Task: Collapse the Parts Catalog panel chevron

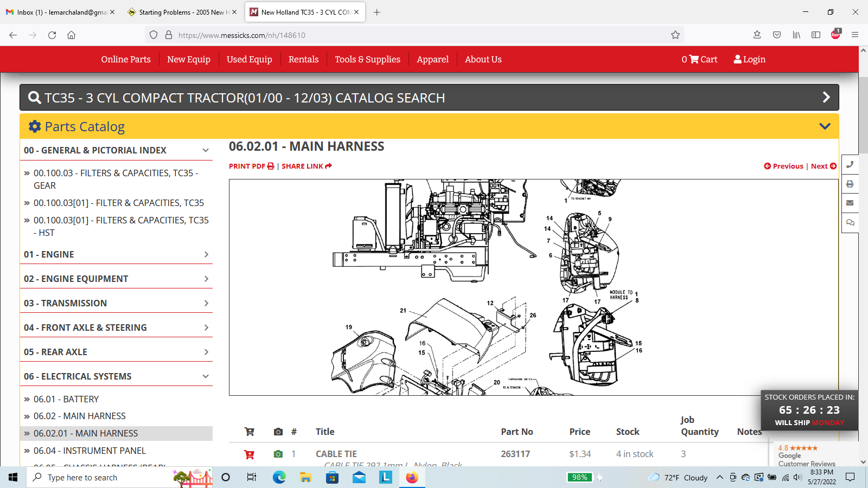Action: point(825,126)
